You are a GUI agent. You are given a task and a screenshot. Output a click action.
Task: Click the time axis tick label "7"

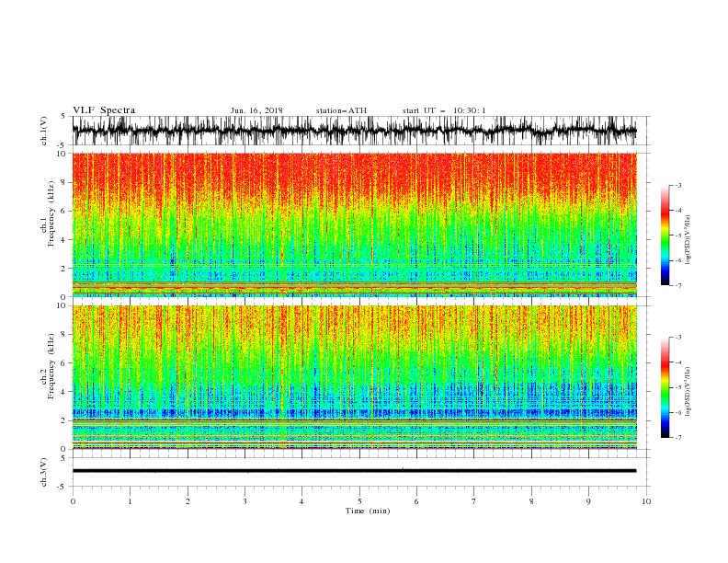474,501
